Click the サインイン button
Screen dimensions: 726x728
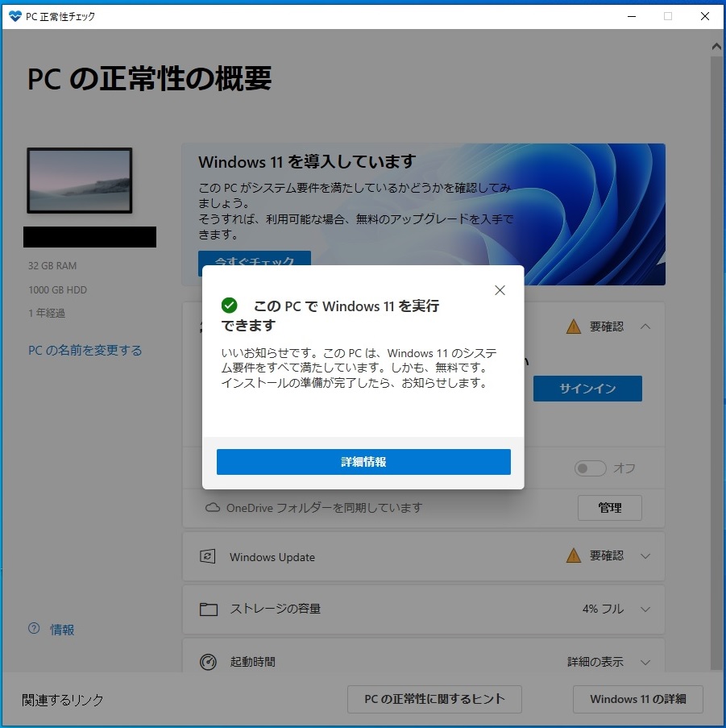tap(587, 389)
